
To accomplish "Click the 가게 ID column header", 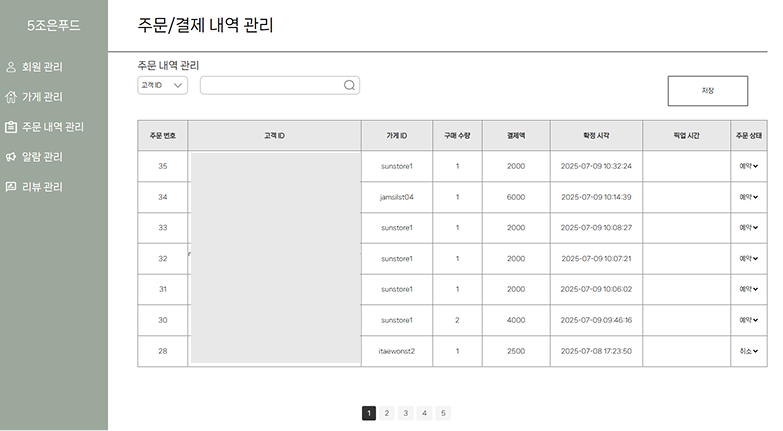I will coord(397,135).
